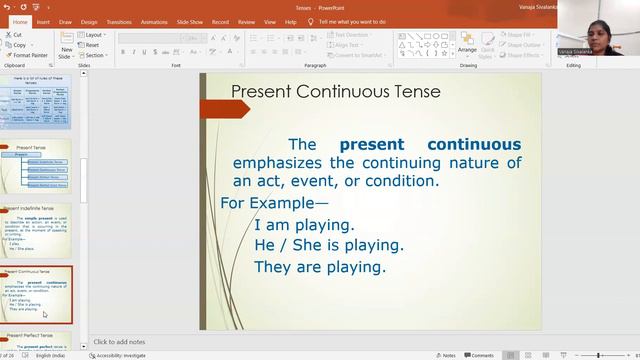The width and height of the screenshot is (640, 360).
Task: Click Decrease List Level icon
Action: pyautogui.click(x=290, y=38)
